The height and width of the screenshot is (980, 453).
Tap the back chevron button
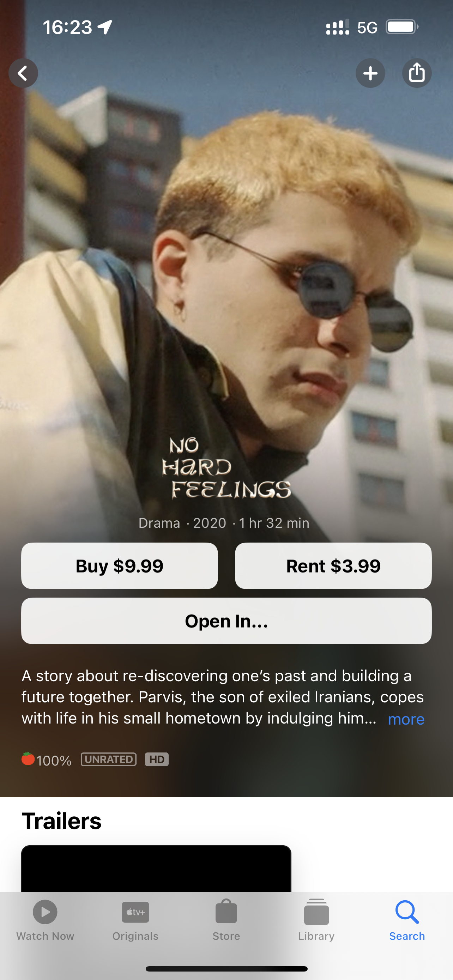[23, 73]
